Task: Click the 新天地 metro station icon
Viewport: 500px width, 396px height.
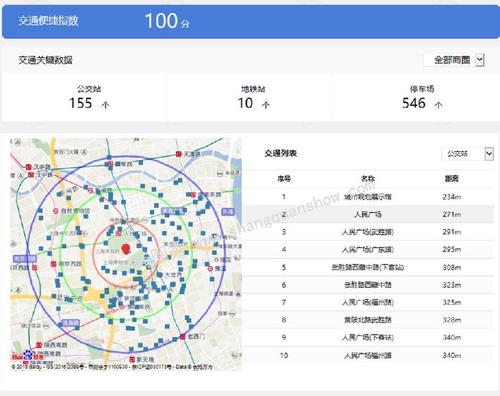Action: pyautogui.click(x=132, y=359)
